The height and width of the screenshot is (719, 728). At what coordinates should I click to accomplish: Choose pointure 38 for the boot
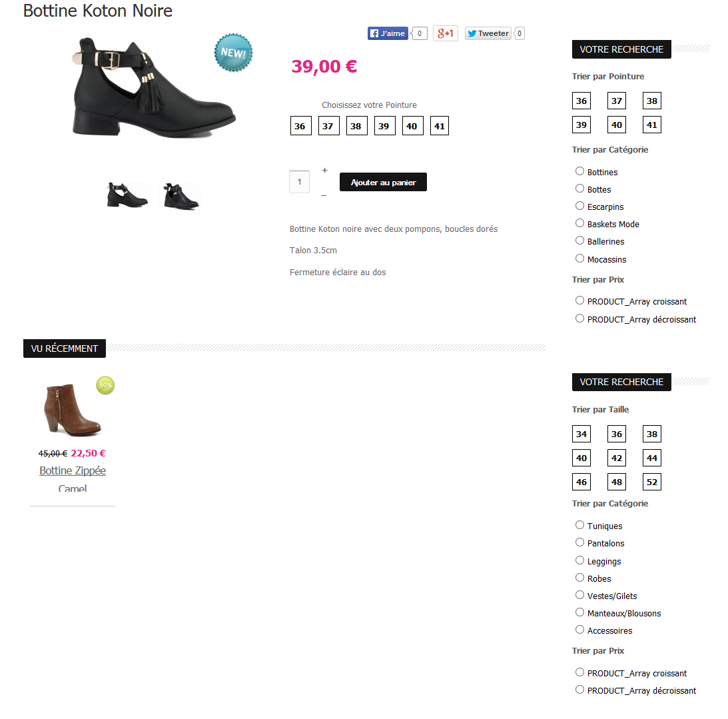click(x=356, y=126)
